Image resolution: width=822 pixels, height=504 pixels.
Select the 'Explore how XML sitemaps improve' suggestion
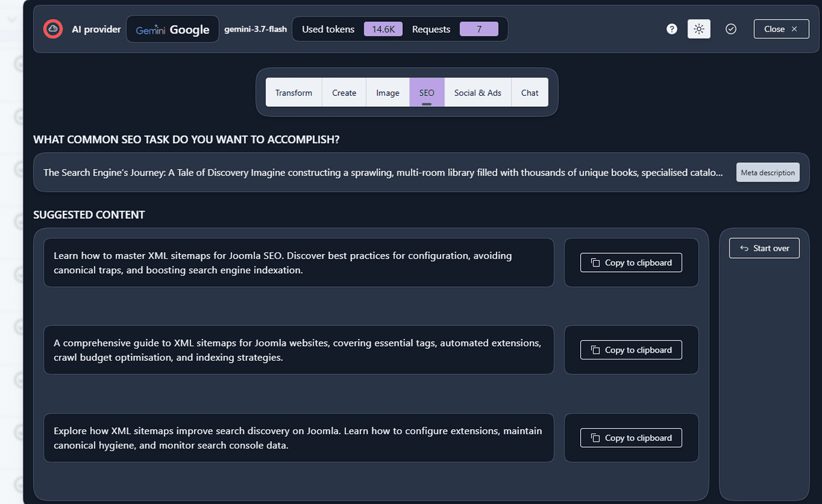[x=299, y=438]
